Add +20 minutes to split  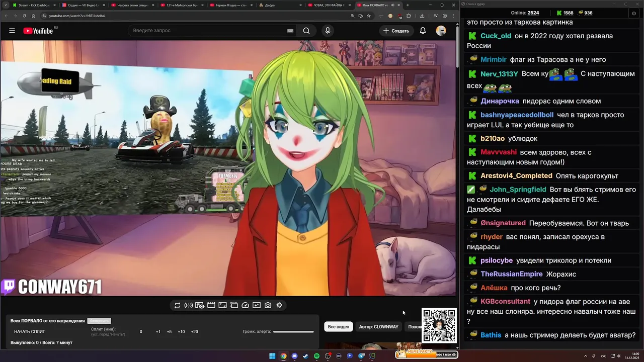point(195,332)
